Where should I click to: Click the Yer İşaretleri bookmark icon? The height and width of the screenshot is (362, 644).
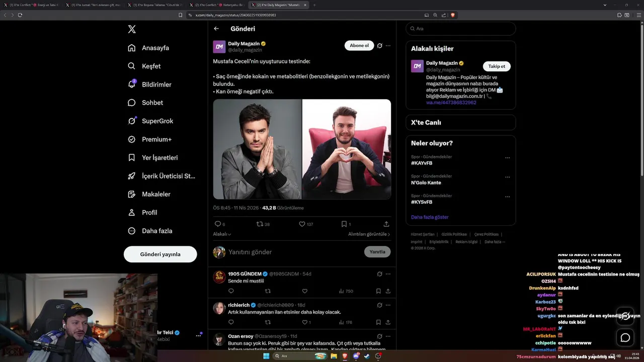(x=132, y=157)
